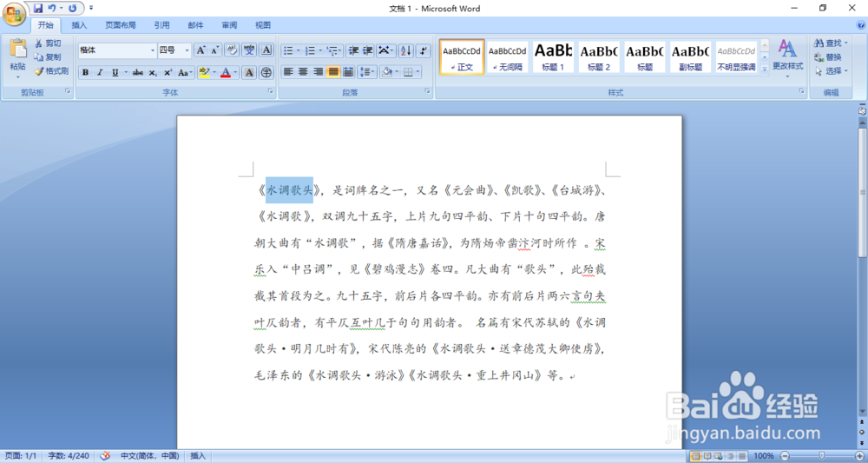Viewport: 868px width, 463px height.
Task: Click the proofing status icon in status bar
Action: coord(105,456)
